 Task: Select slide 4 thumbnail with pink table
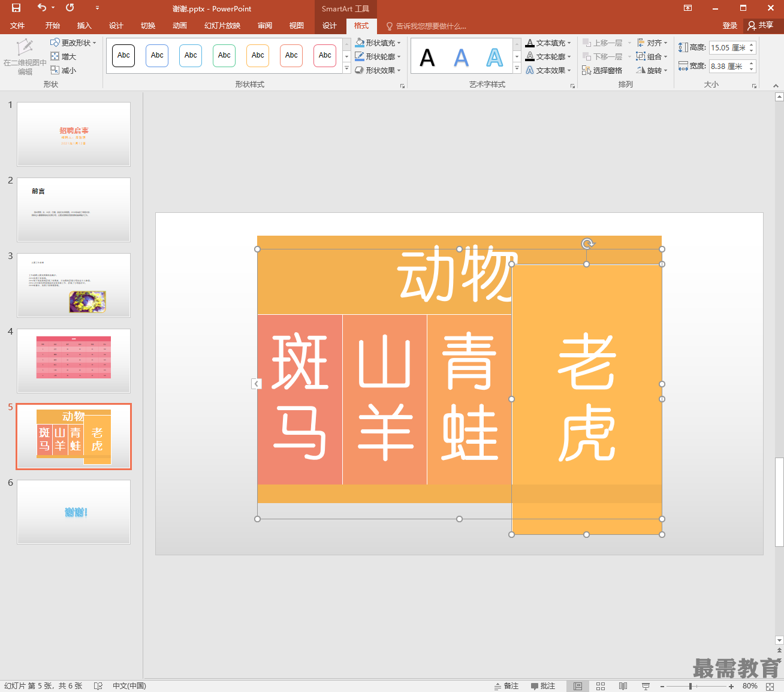coord(74,360)
